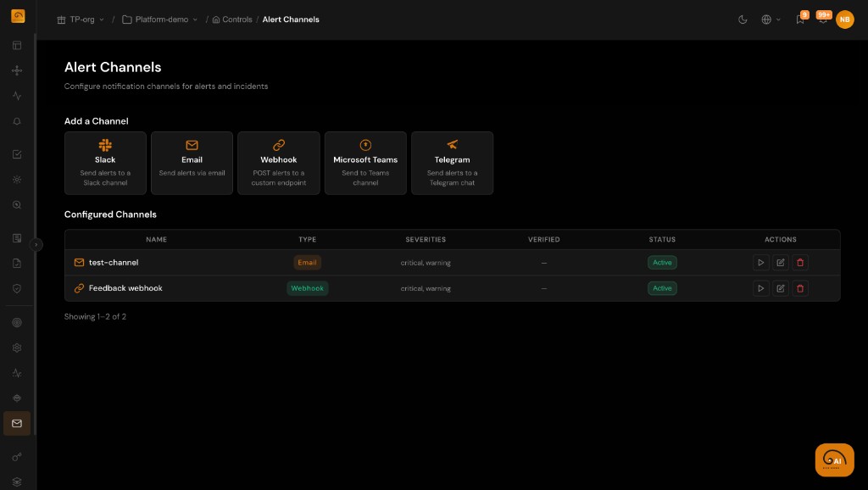The width and height of the screenshot is (868, 490).
Task: Toggle dark mode with the moon icon
Action: pyautogui.click(x=744, y=19)
